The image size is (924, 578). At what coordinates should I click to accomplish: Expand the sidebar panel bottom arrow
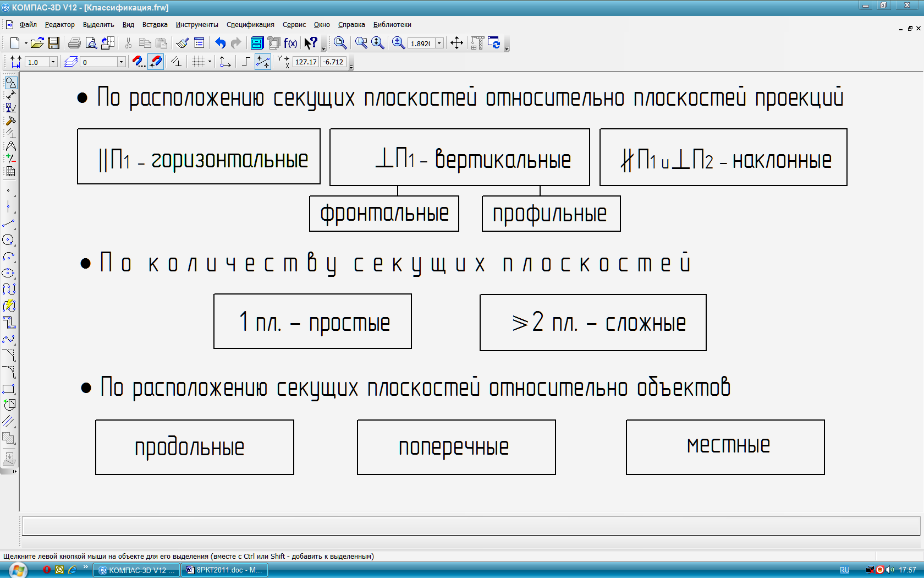(x=14, y=471)
